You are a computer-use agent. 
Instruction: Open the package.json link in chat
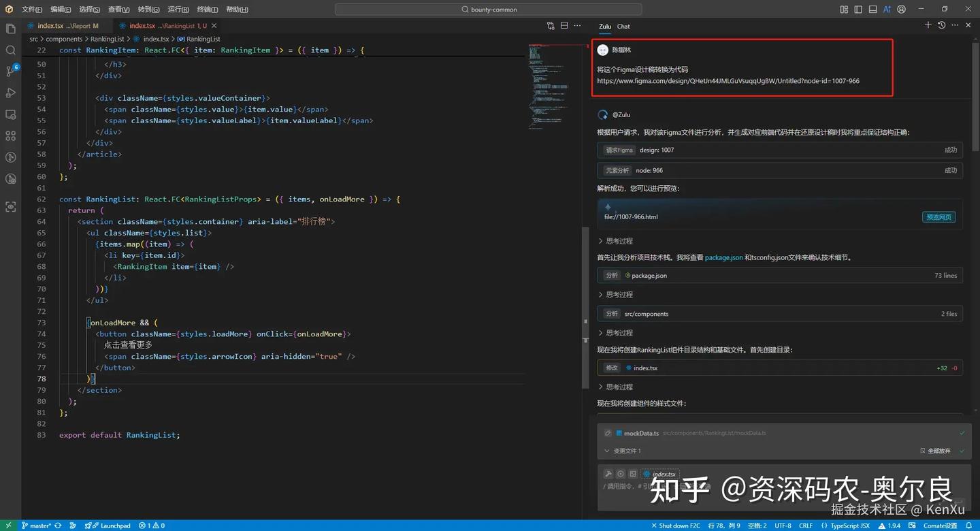click(x=723, y=257)
